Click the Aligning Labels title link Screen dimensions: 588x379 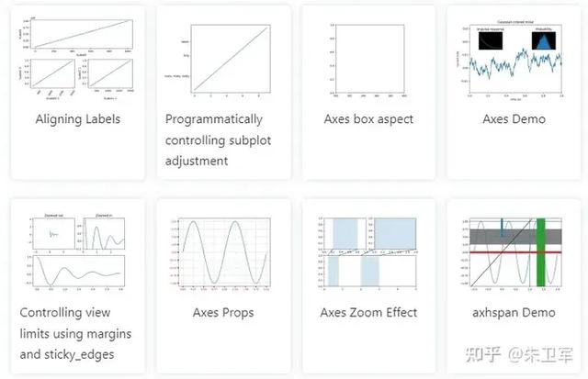coord(78,119)
